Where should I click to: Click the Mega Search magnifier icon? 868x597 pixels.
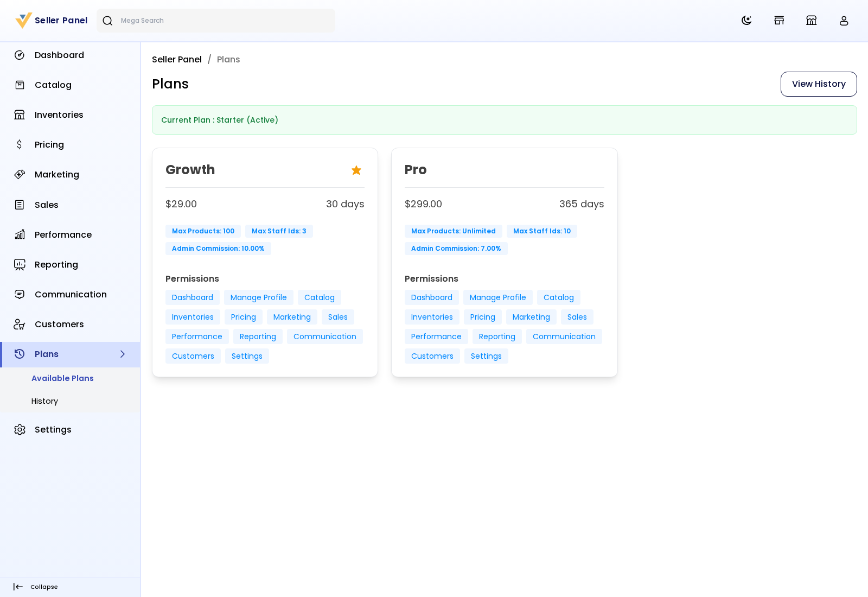pos(107,21)
